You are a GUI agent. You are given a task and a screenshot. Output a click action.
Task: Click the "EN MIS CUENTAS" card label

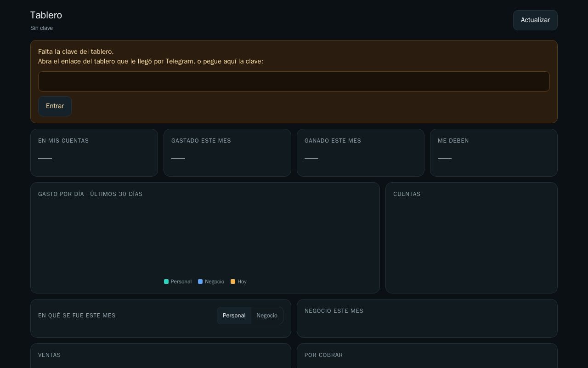[x=63, y=141]
